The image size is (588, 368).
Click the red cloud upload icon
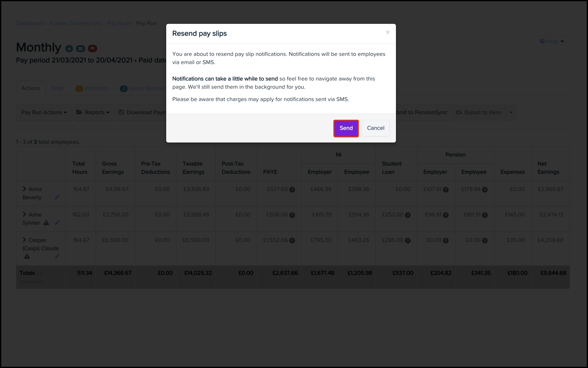coord(92,48)
